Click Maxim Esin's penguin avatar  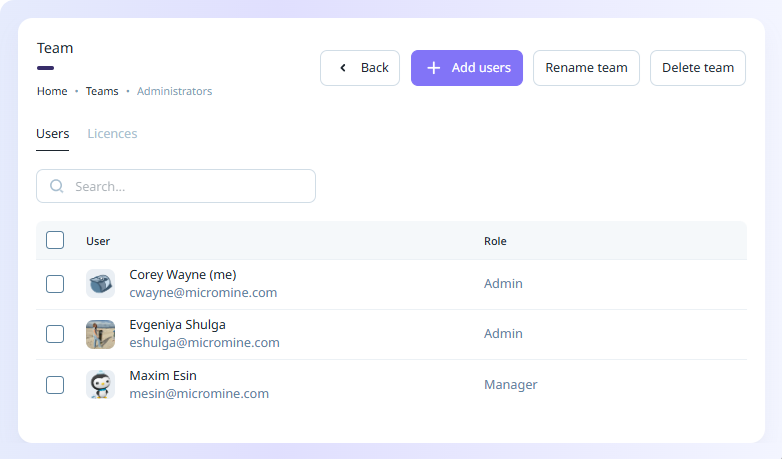[x=100, y=385]
